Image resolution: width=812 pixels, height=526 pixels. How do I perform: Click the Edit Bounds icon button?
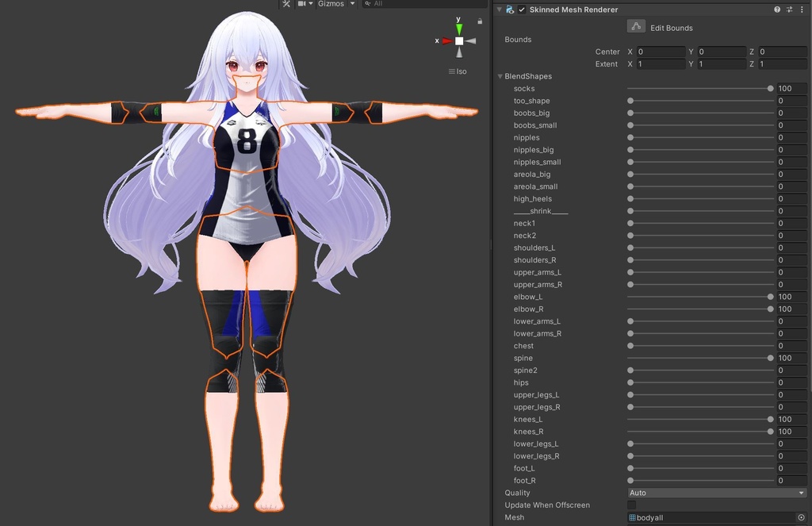point(636,27)
